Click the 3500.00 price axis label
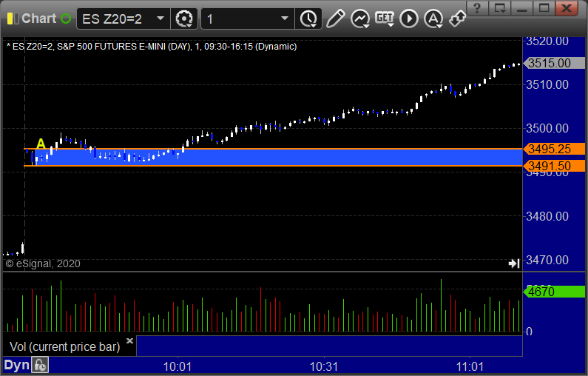The width and height of the screenshot is (588, 376). [547, 128]
